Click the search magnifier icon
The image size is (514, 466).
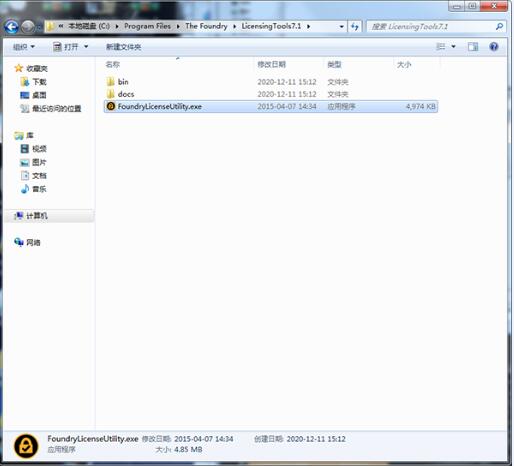(499, 26)
